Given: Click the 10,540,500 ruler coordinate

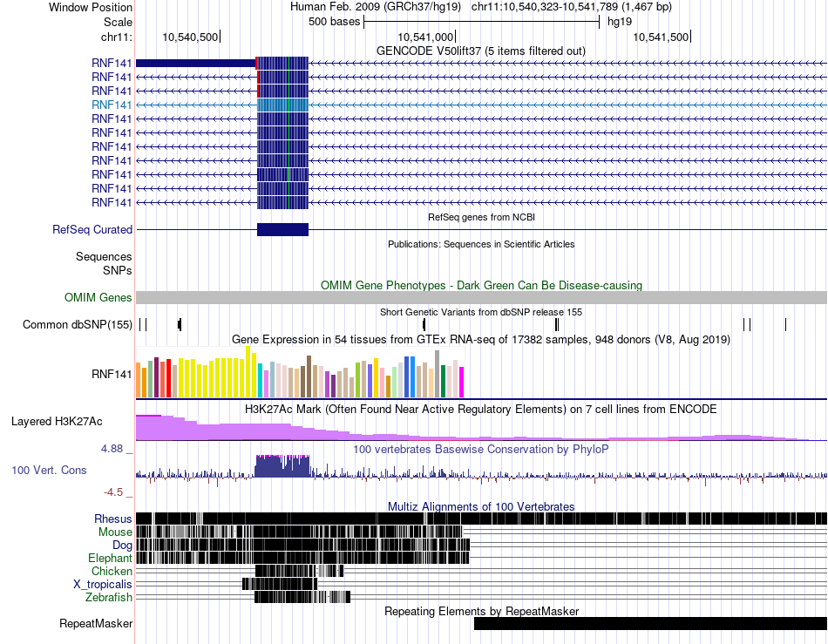Looking at the screenshot, I should [190, 37].
